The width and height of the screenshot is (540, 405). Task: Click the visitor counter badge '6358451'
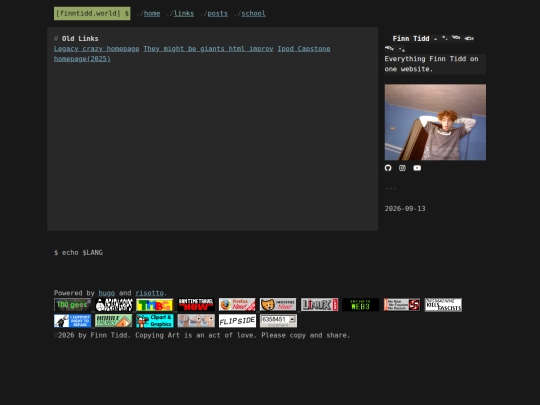click(x=278, y=321)
